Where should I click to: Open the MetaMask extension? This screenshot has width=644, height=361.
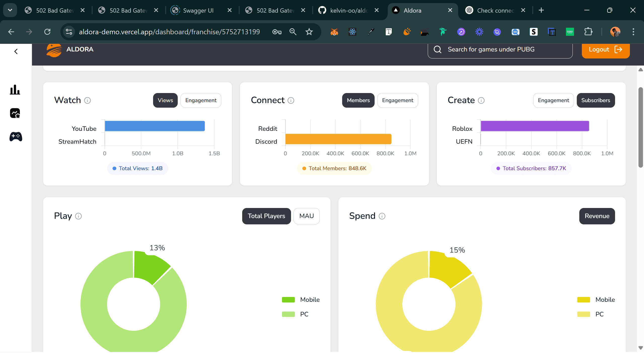[334, 32]
